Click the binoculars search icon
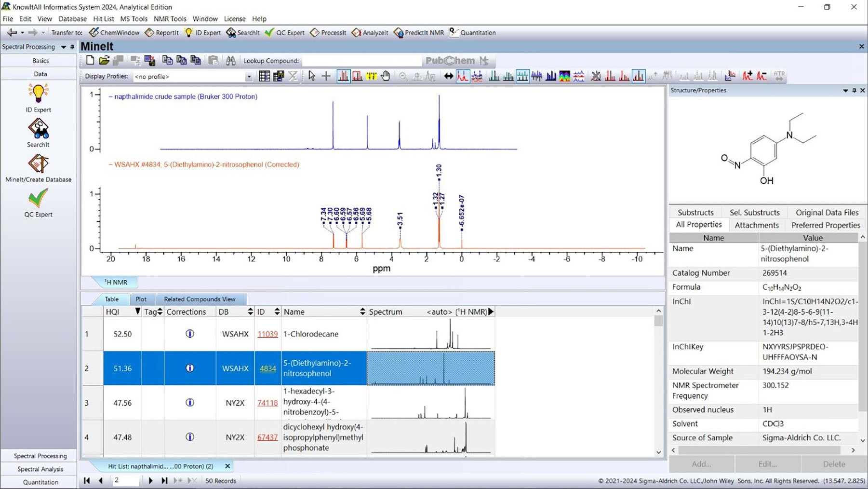The width and height of the screenshot is (868, 489). coord(231,61)
